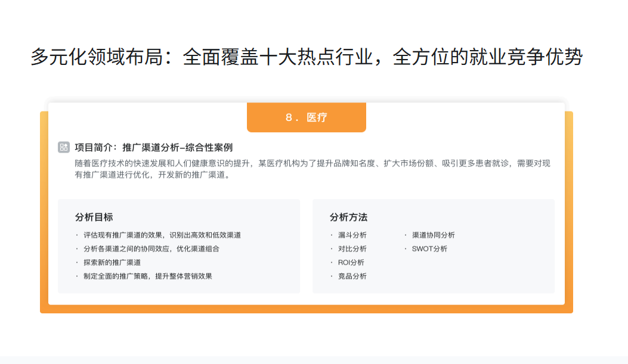Click the main title 多元化领域布局
This screenshot has height=364, width=628.
click(306, 57)
